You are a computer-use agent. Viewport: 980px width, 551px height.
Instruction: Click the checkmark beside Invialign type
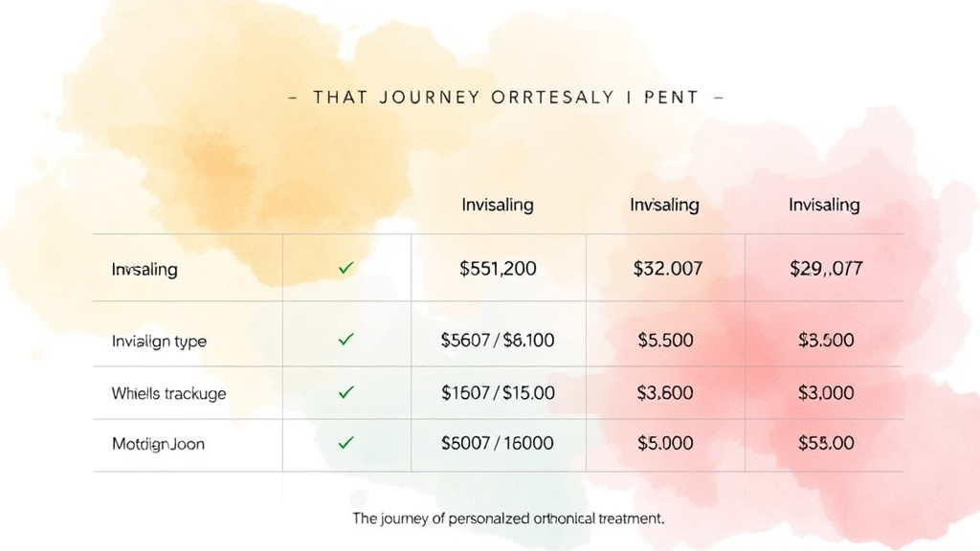point(346,340)
